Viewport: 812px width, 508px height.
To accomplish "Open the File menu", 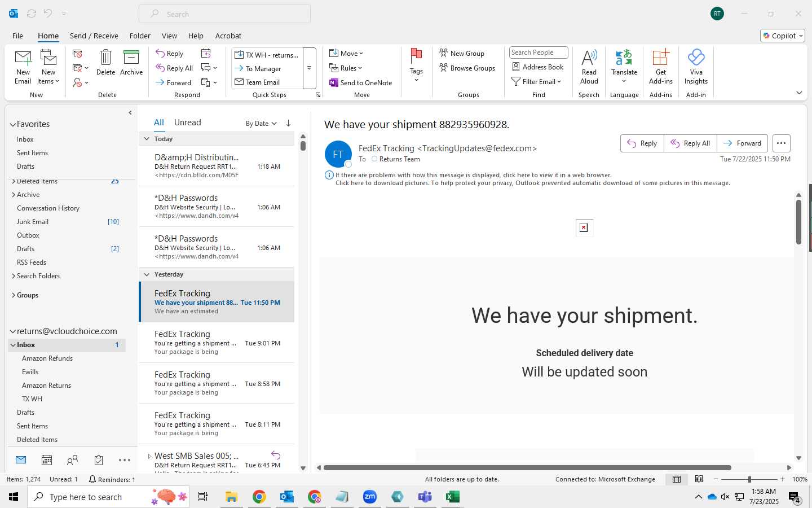I will tap(18, 36).
